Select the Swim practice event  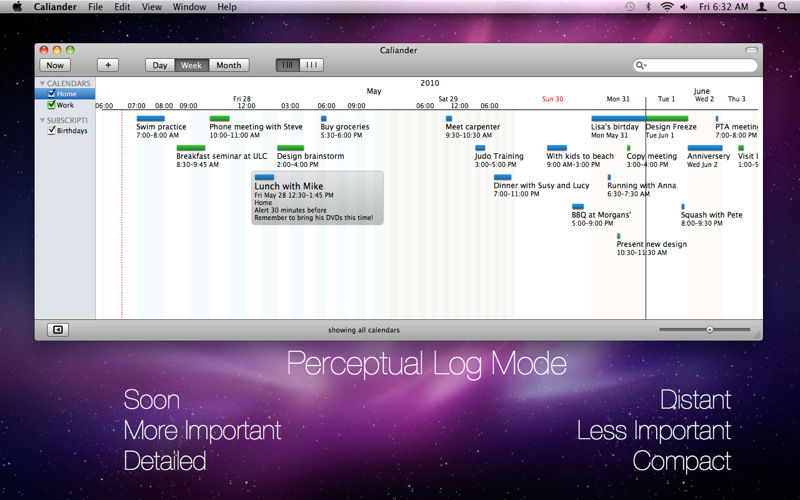click(161, 127)
